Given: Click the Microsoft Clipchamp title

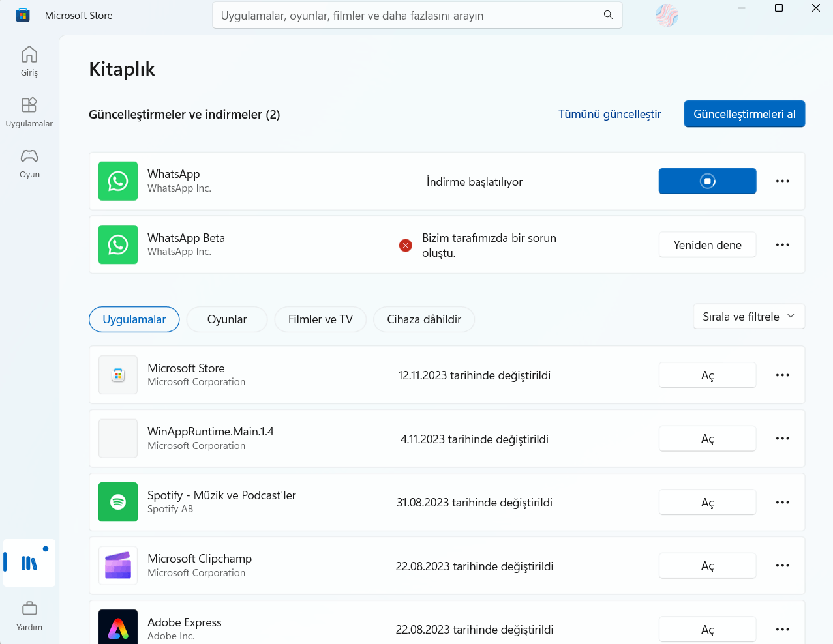Looking at the screenshot, I should (x=200, y=559).
